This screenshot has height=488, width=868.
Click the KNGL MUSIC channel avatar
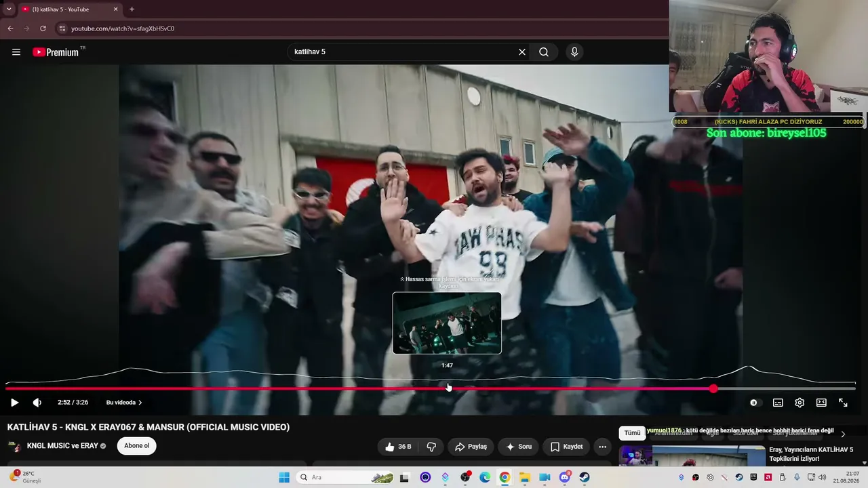coord(14,446)
